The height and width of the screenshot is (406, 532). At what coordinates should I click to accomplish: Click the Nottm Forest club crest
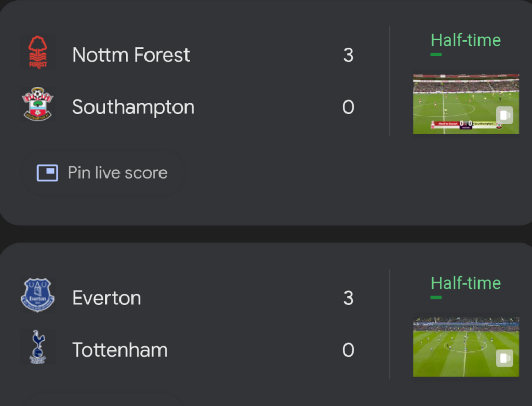(x=37, y=52)
